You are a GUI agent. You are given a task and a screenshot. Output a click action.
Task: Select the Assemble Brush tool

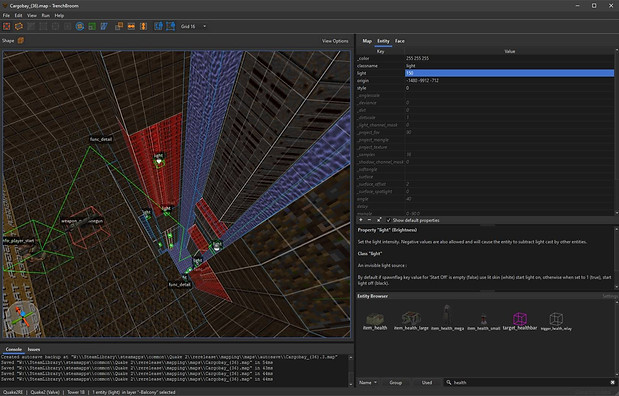[x=19, y=26]
